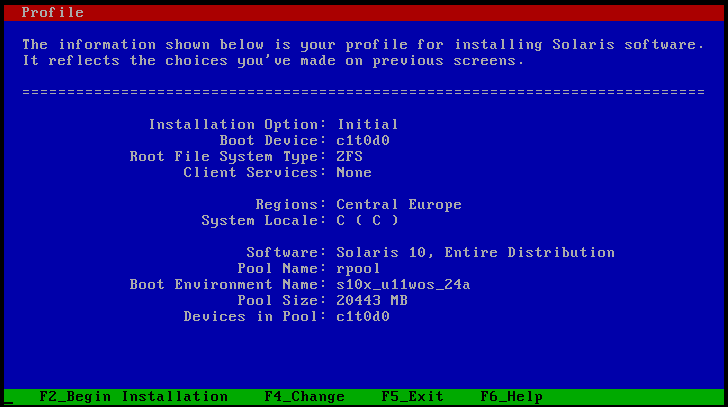Click the "Root File System Type:" label
This screenshot has width=728, height=407.
228,156
